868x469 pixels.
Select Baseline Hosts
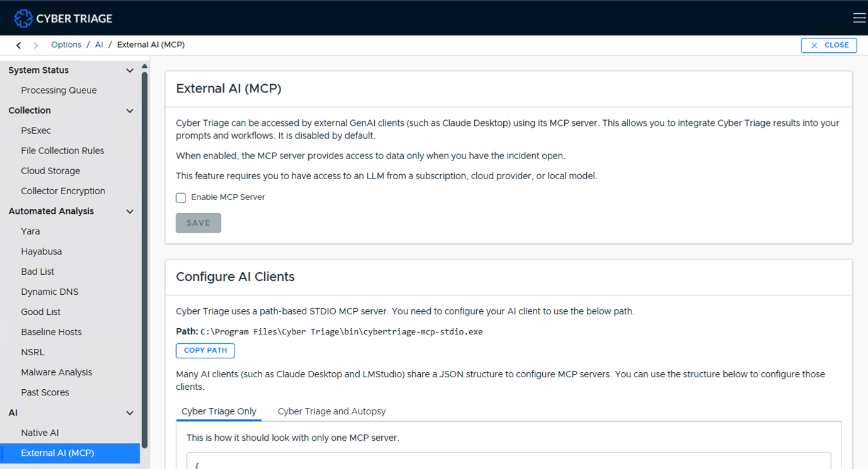pos(51,332)
